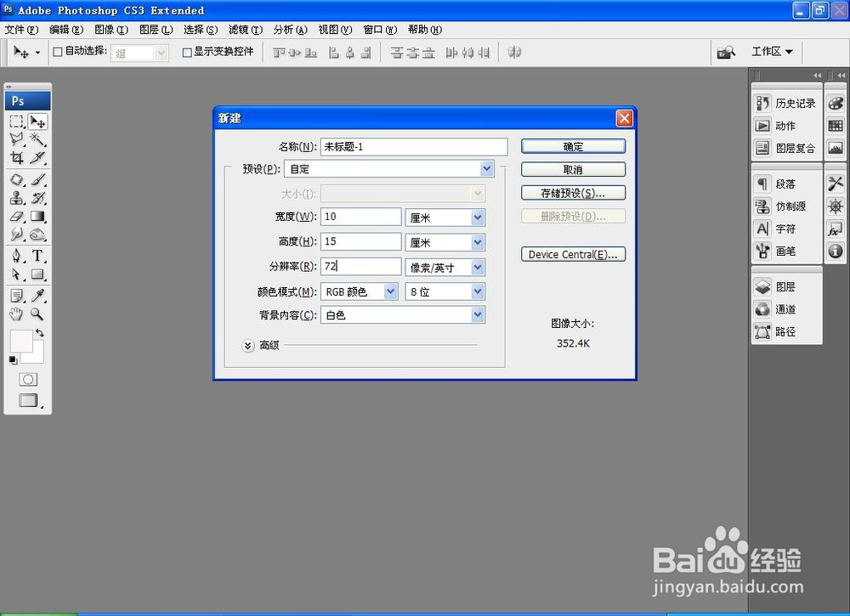Open the resolution unit dropdown
The image size is (850, 616).
[x=445, y=267]
